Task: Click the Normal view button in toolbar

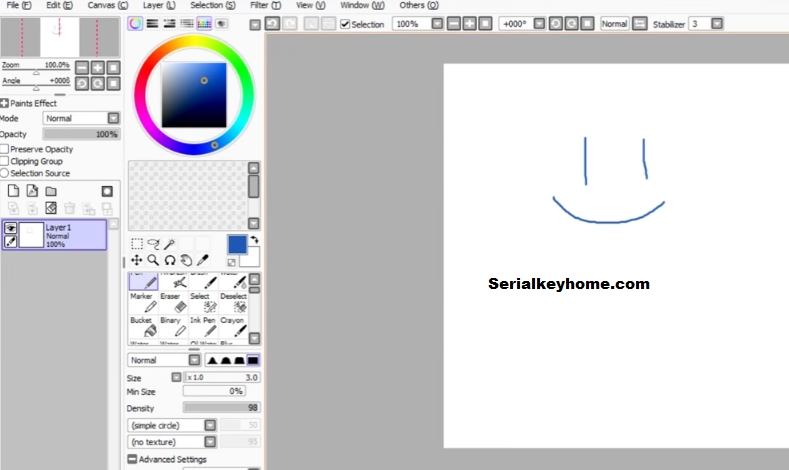Action: click(614, 24)
